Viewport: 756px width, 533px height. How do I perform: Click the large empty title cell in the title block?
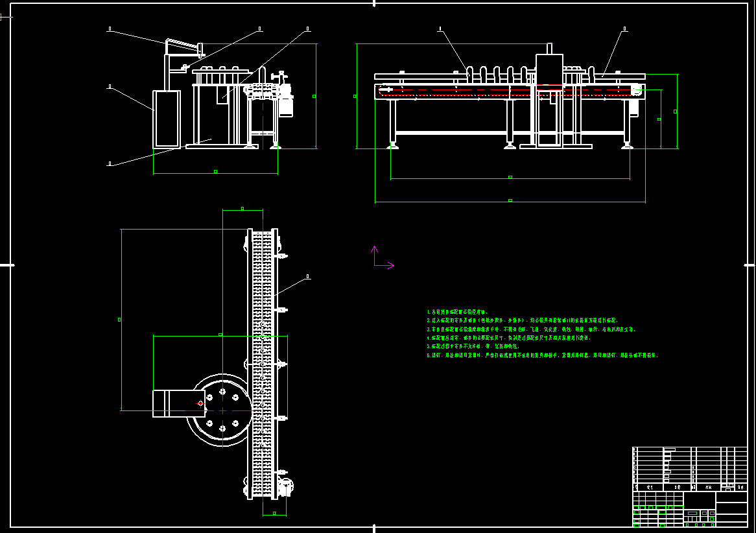pyautogui.click(x=699, y=500)
